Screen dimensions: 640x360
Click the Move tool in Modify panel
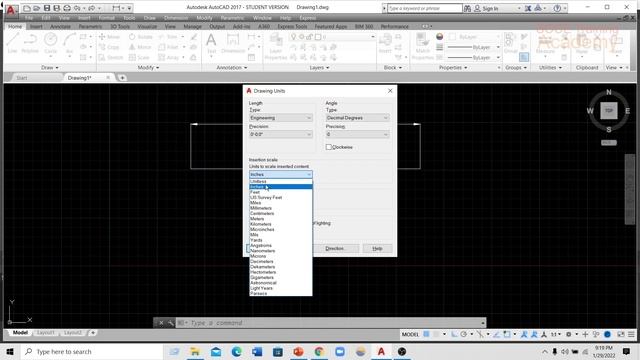[109, 37]
